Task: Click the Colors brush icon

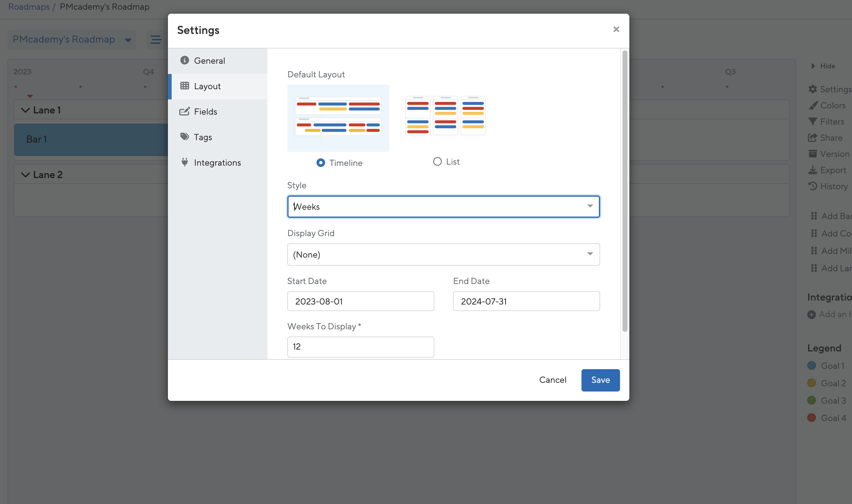Action: [813, 106]
